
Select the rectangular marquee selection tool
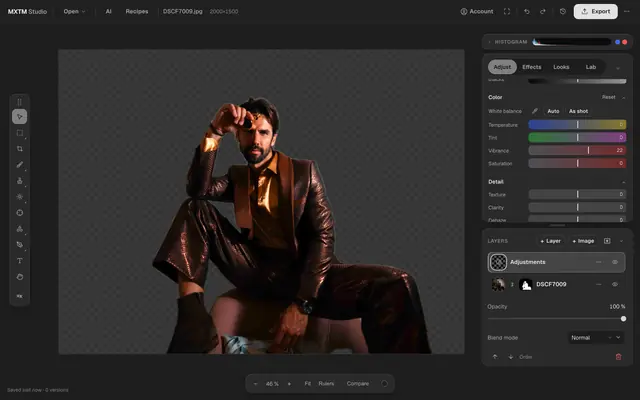point(20,133)
